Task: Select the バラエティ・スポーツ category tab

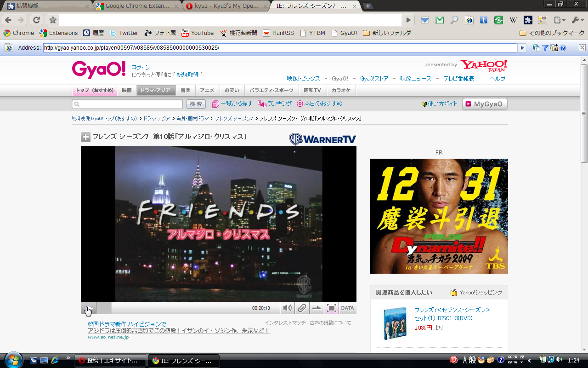Action: pyautogui.click(x=271, y=90)
